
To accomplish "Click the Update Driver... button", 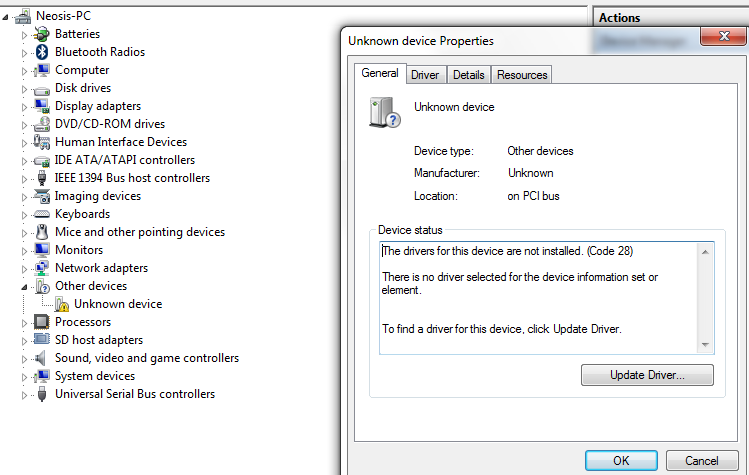I will pos(647,375).
